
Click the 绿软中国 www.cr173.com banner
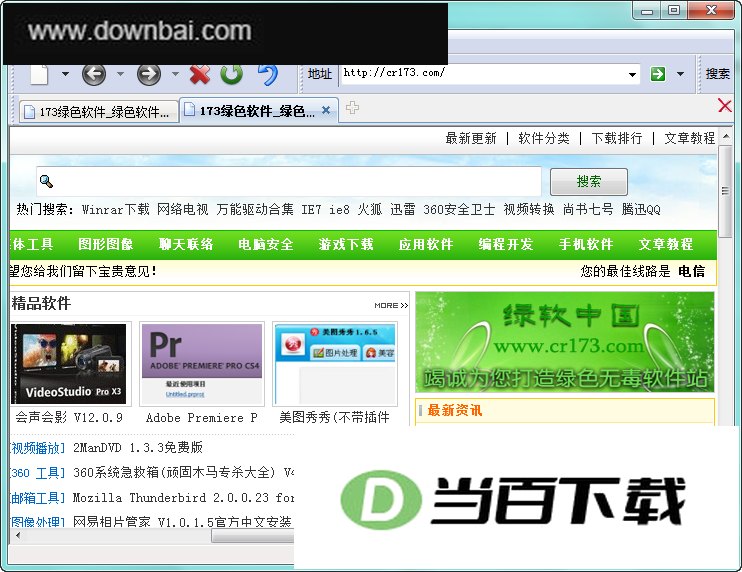[x=565, y=342]
